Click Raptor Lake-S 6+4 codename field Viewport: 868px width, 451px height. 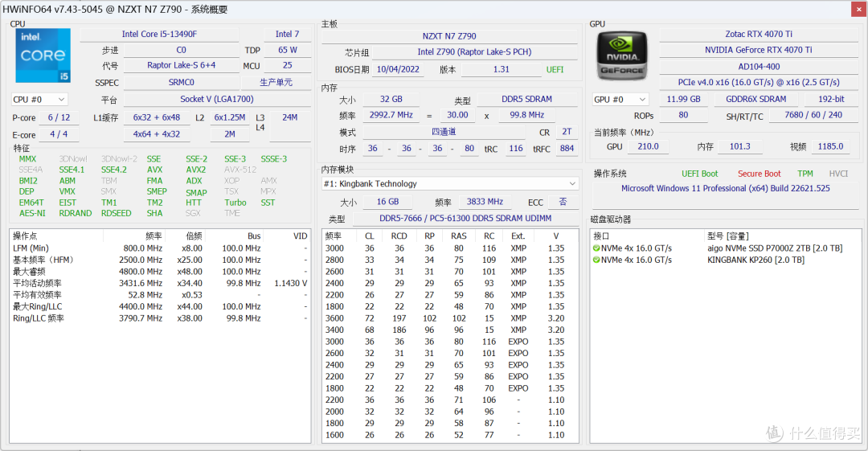(181, 65)
